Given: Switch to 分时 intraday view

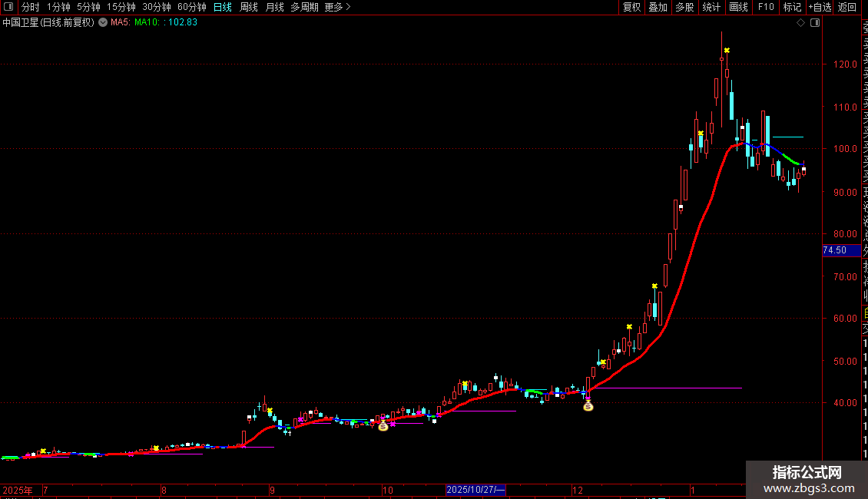Looking at the screenshot, I should point(31,7).
